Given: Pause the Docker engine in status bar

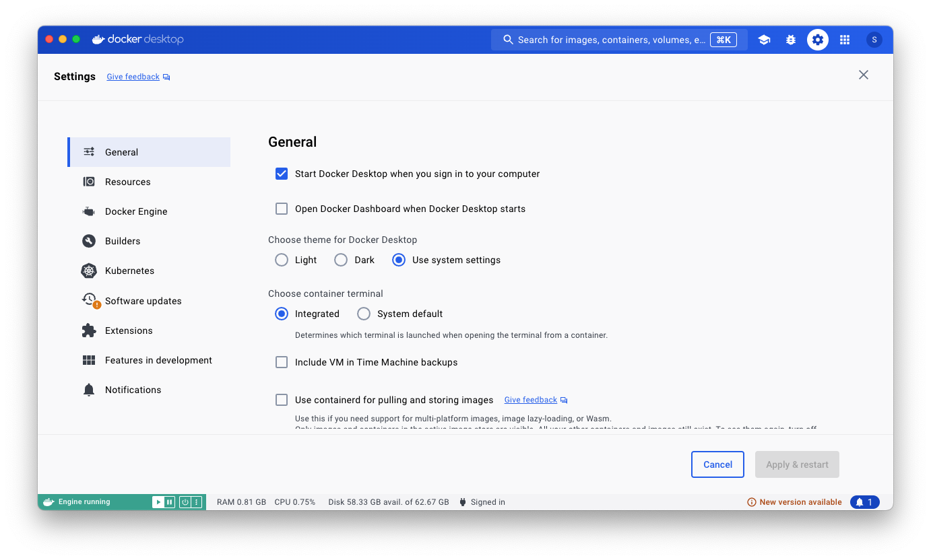Looking at the screenshot, I should [x=170, y=502].
